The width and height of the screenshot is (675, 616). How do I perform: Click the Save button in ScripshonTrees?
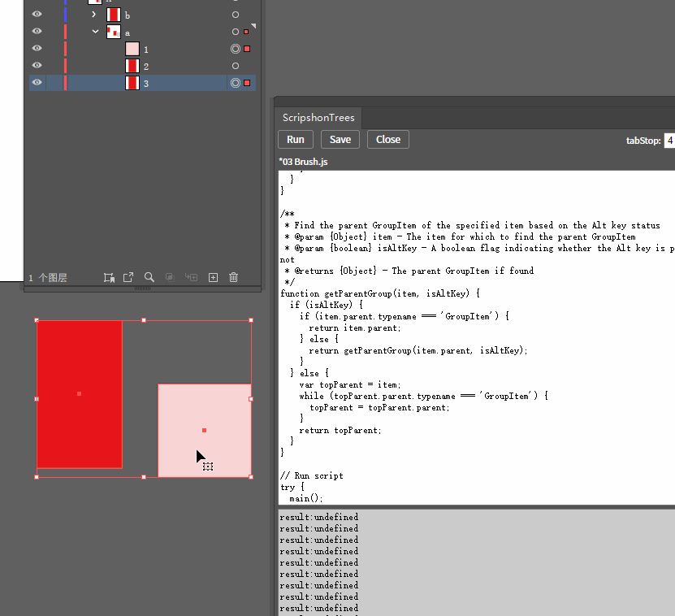point(340,140)
